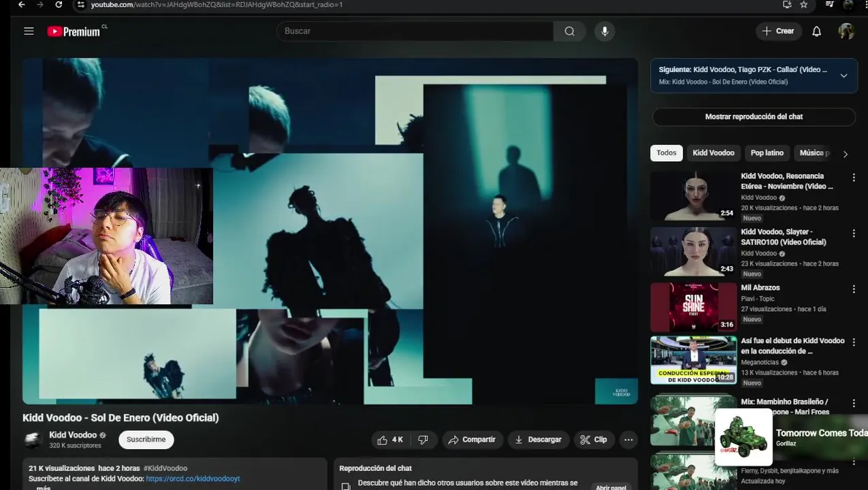The height and width of the screenshot is (490, 868).
Task: Reload the page in browser
Action: click(59, 5)
